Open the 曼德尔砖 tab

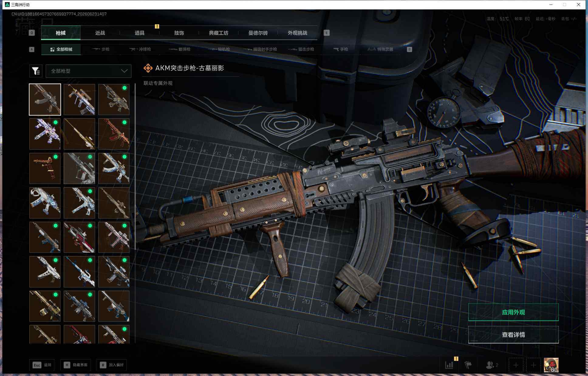[x=258, y=33]
